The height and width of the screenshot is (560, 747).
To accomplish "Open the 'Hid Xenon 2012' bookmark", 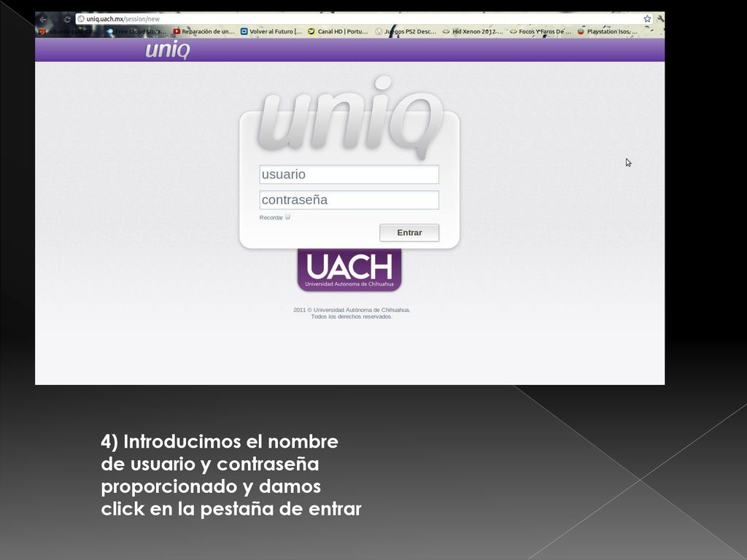I will (x=473, y=31).
